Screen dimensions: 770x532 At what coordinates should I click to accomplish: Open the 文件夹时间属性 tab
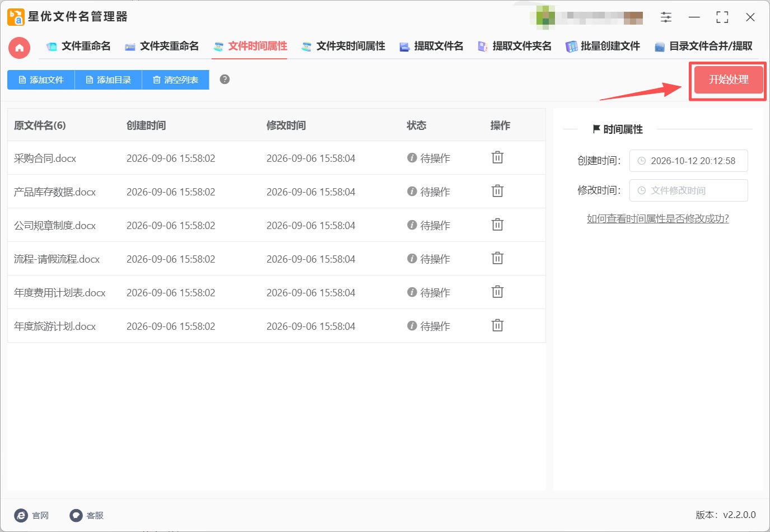click(x=343, y=46)
